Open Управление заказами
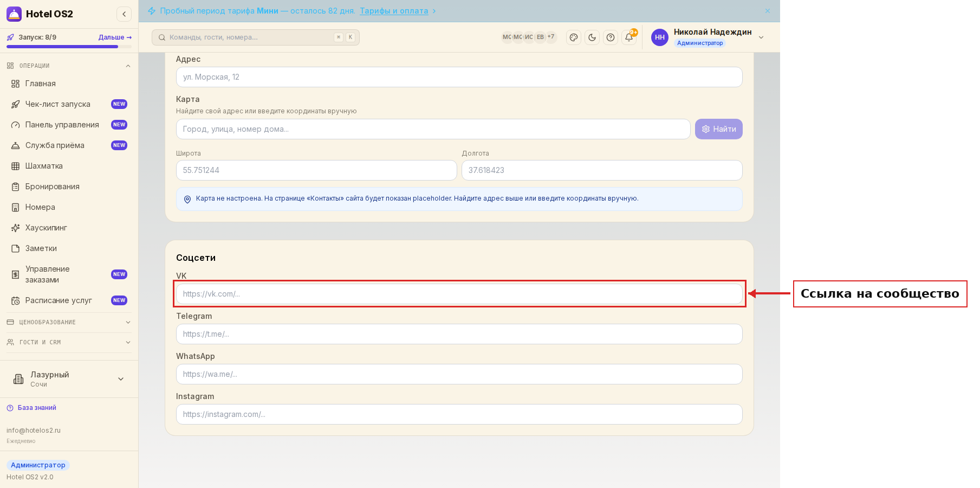The image size is (980, 488). [x=69, y=274]
